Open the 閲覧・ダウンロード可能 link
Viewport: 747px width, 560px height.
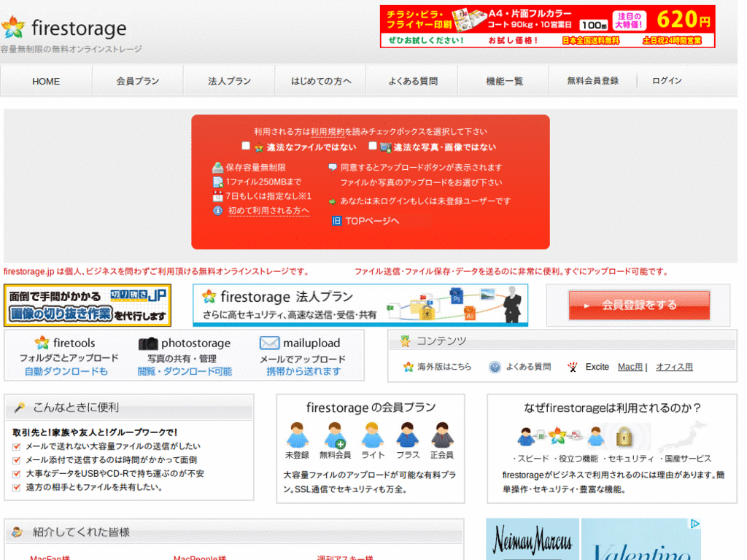coord(185,371)
